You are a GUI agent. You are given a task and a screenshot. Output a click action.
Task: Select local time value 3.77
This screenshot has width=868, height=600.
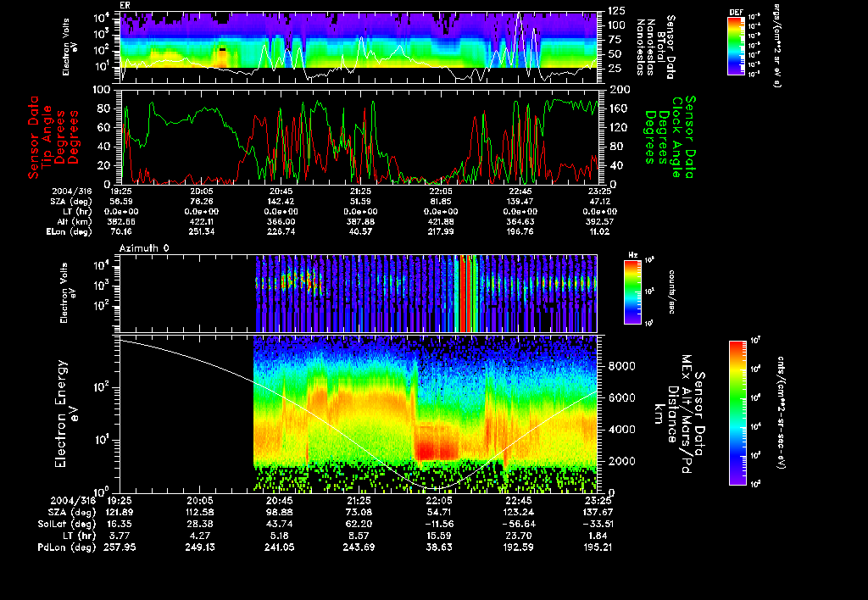coord(119,536)
